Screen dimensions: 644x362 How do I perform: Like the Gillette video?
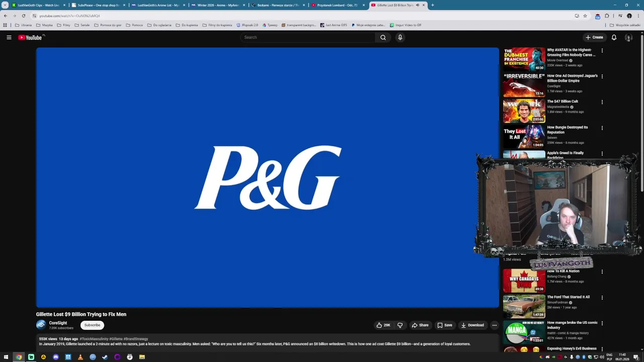pos(383,325)
